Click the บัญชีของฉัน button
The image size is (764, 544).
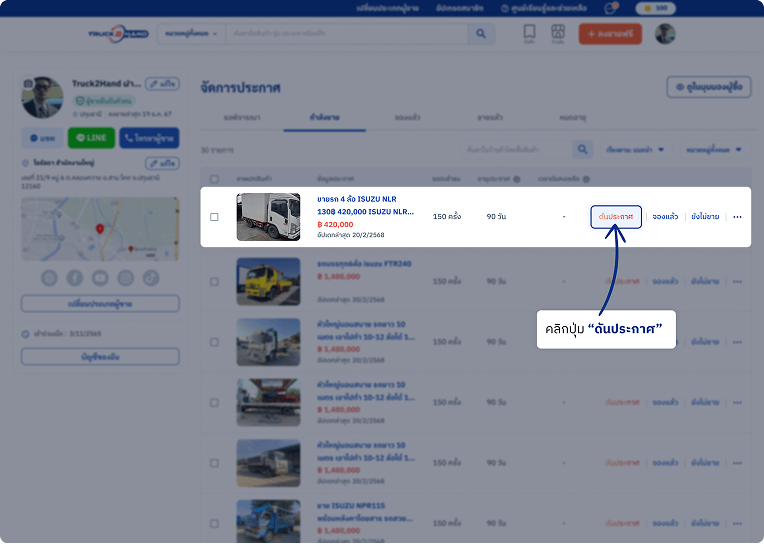click(x=100, y=356)
